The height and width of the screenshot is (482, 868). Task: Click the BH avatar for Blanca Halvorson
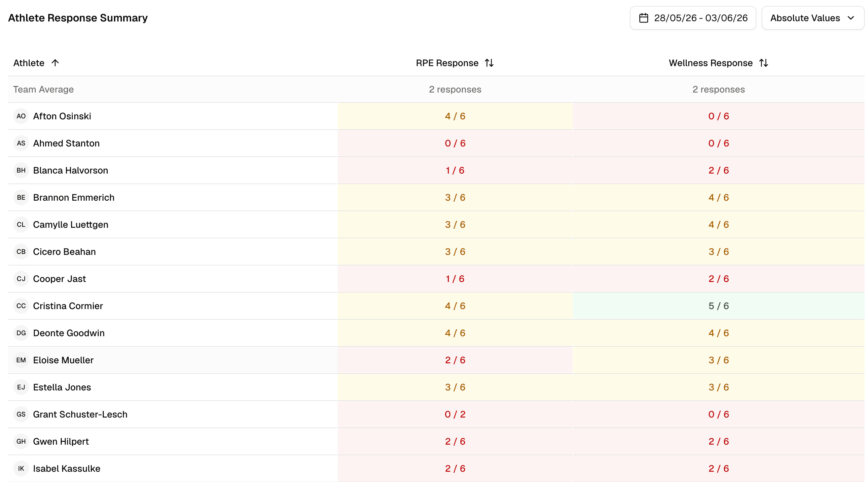pos(21,170)
